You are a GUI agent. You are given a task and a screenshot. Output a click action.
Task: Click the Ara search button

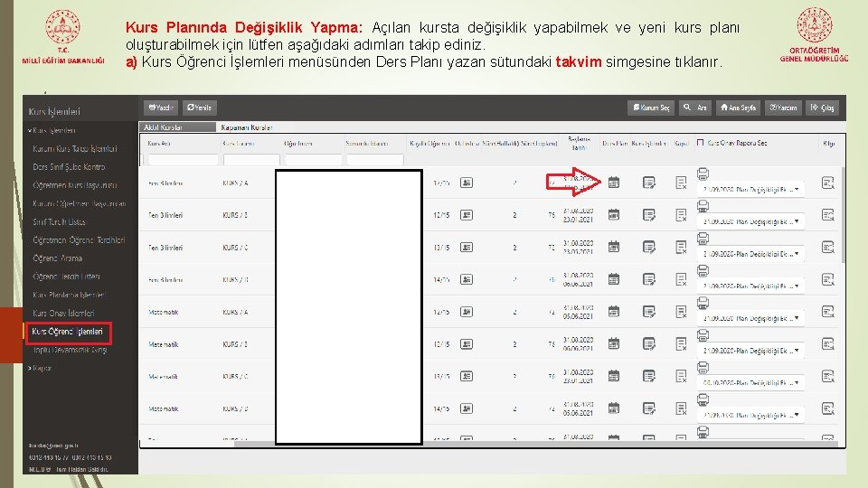pyautogui.click(x=695, y=108)
